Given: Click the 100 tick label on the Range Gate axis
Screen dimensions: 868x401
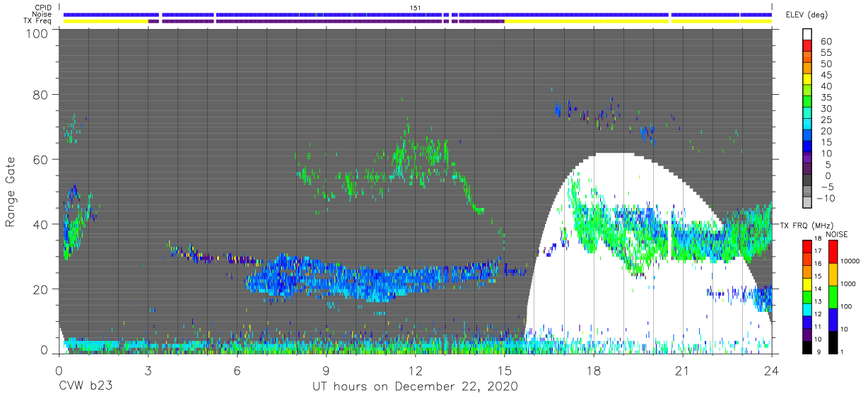Looking at the screenshot, I should click(37, 33).
